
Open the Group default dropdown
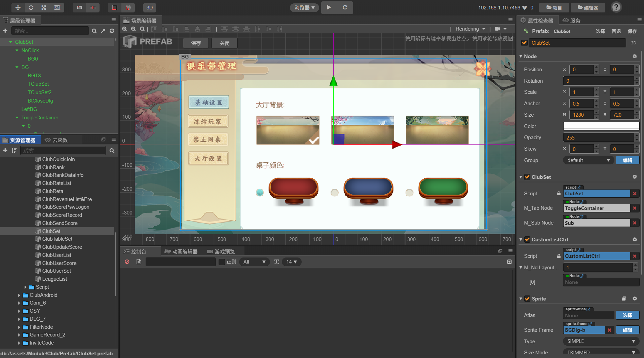coord(589,160)
